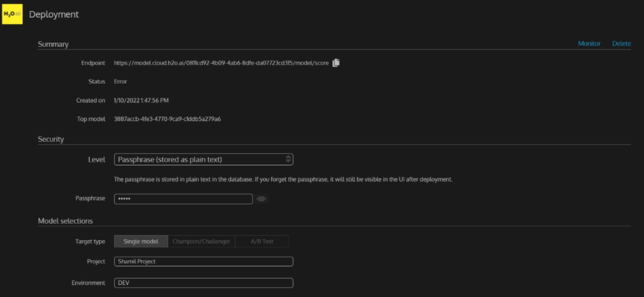Click the Environment field showing DEV
644x297 pixels.
click(203, 282)
